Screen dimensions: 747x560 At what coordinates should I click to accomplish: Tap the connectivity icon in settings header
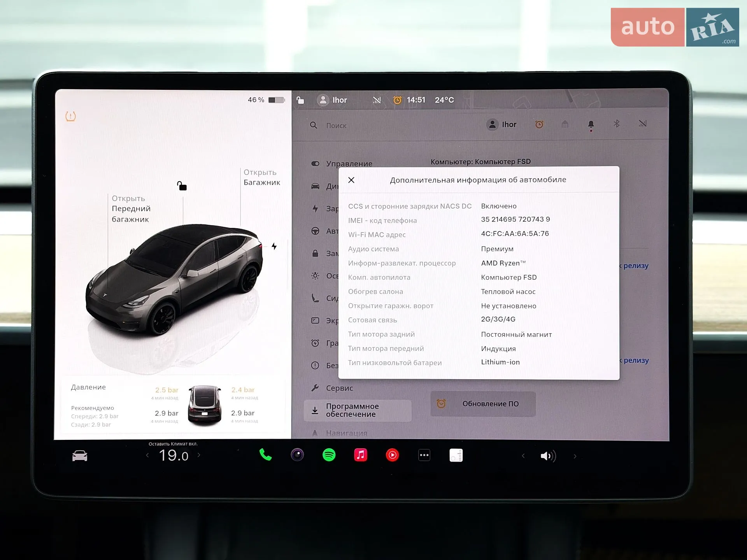643,123
